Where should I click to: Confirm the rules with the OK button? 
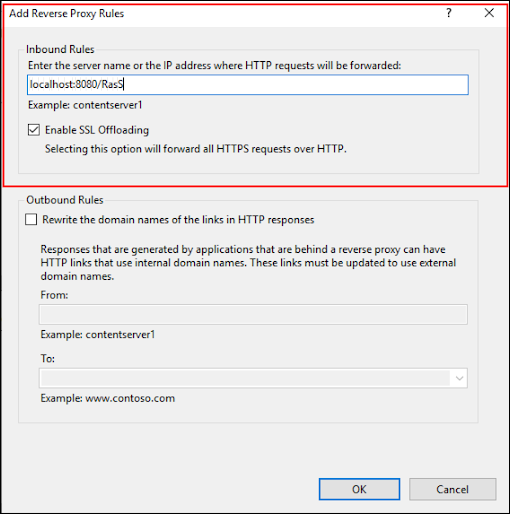359,489
